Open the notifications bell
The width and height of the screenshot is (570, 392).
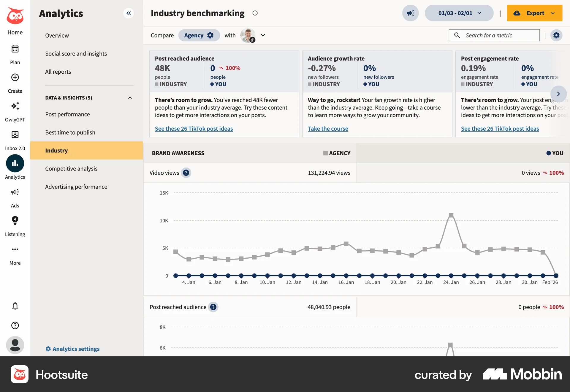pyautogui.click(x=15, y=306)
